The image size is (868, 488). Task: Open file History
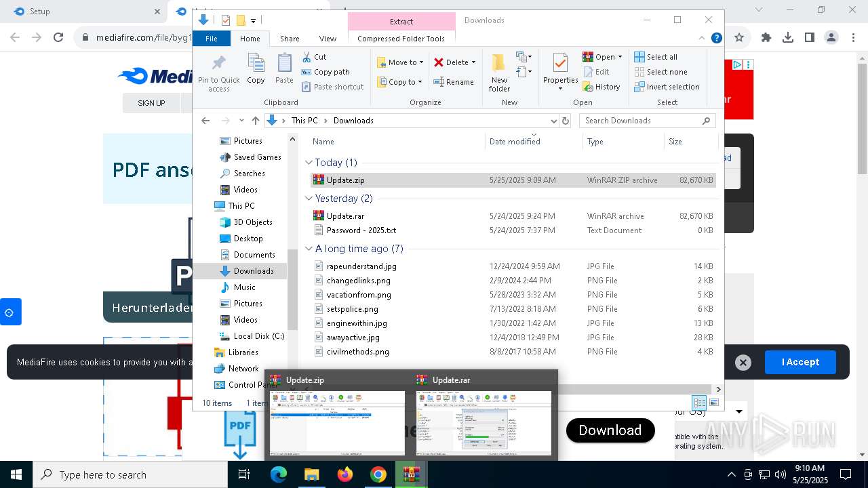tap(601, 87)
